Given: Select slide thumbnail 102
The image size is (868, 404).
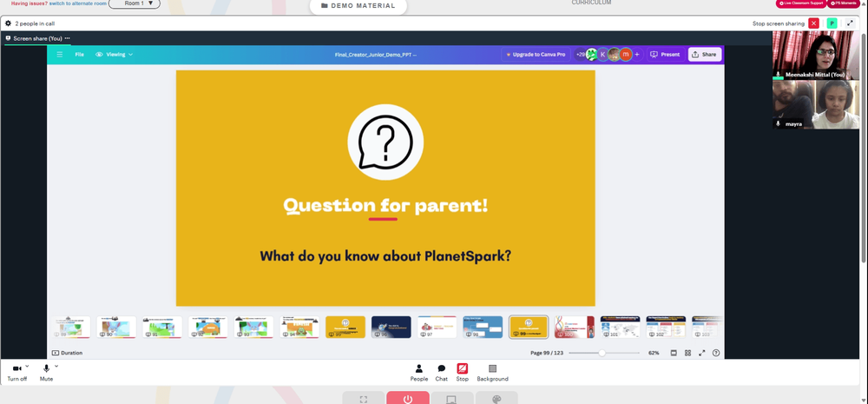Looking at the screenshot, I should coord(666,327).
